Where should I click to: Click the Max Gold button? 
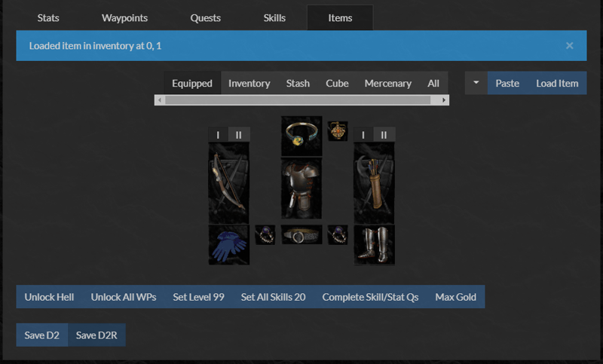click(x=456, y=297)
